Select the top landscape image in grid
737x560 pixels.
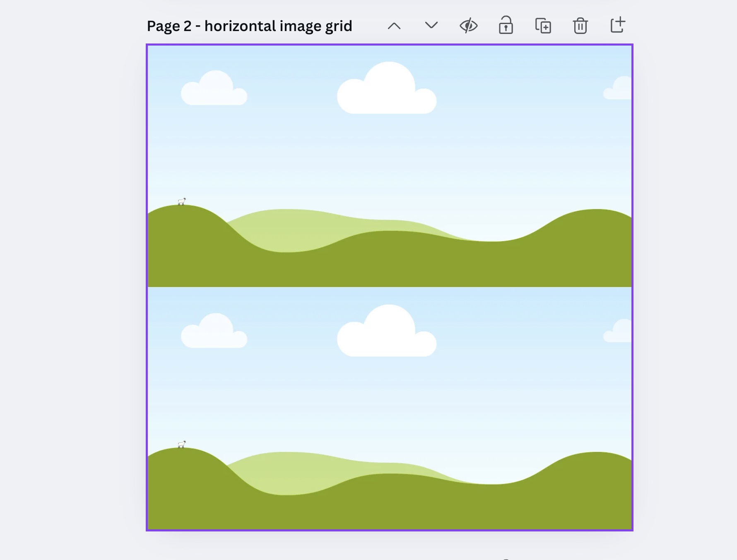click(390, 166)
